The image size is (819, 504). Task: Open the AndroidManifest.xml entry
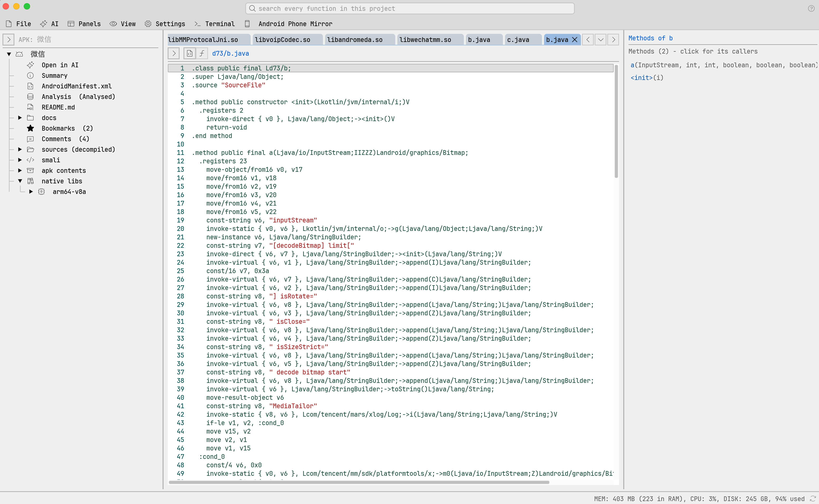(77, 86)
